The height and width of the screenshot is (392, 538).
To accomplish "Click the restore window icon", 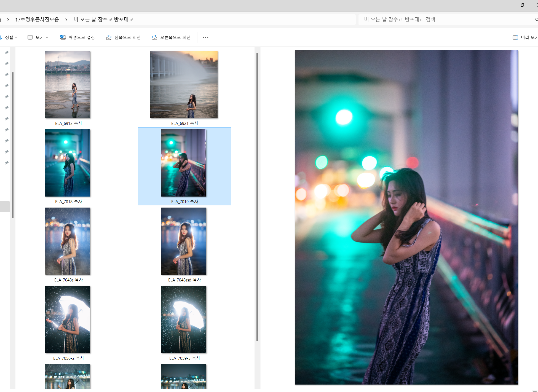I will [x=522, y=5].
